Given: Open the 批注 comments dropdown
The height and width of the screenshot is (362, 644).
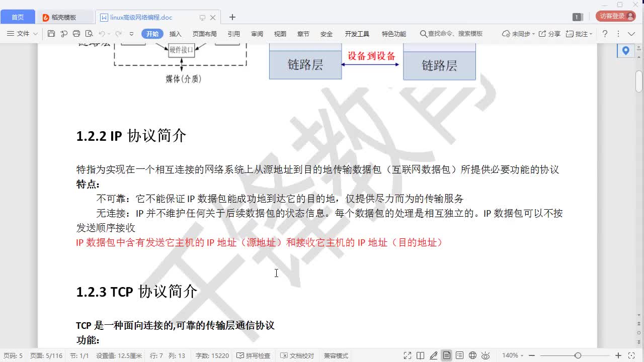Looking at the screenshot, I should pos(579,34).
